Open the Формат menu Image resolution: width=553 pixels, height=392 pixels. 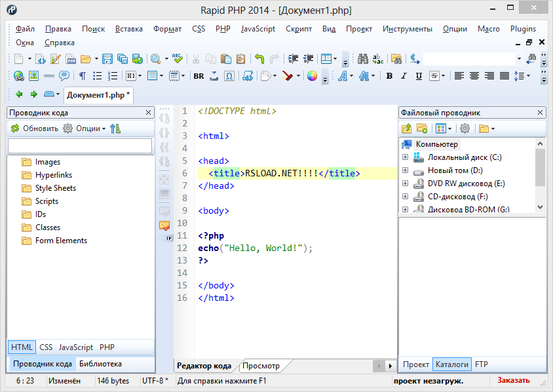(x=167, y=29)
